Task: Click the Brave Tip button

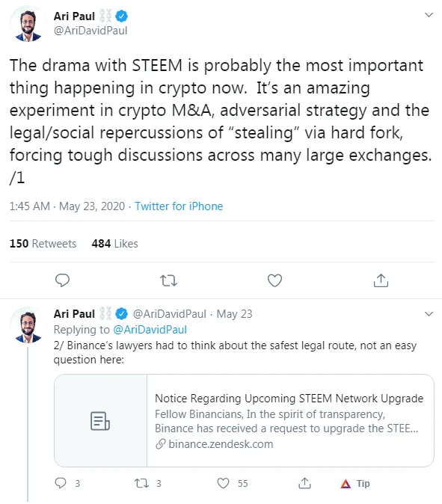Action: tap(355, 483)
